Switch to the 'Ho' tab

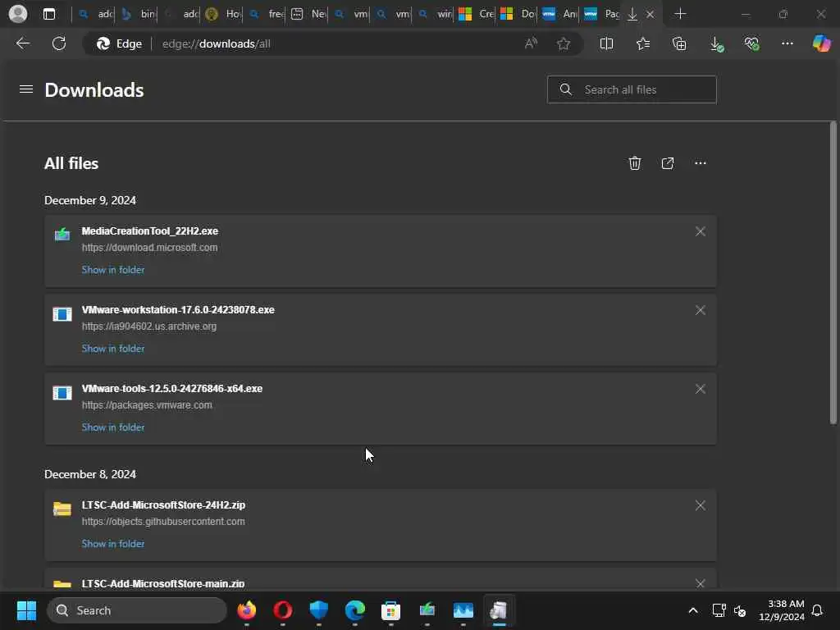pyautogui.click(x=221, y=14)
